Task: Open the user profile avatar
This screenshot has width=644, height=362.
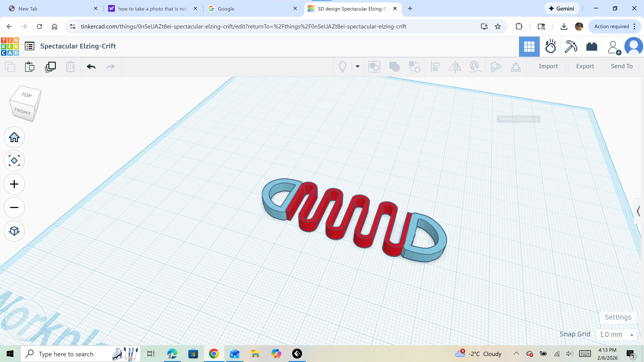Action: (x=633, y=46)
